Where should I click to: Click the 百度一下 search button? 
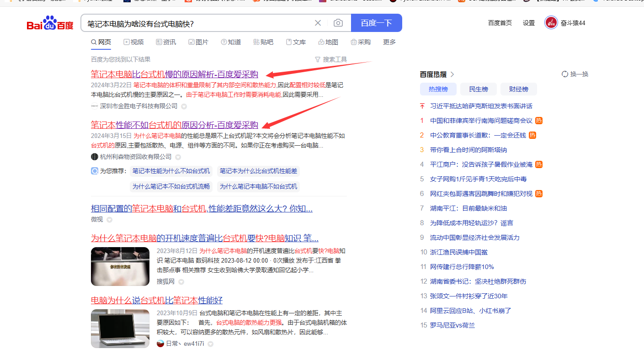click(377, 23)
